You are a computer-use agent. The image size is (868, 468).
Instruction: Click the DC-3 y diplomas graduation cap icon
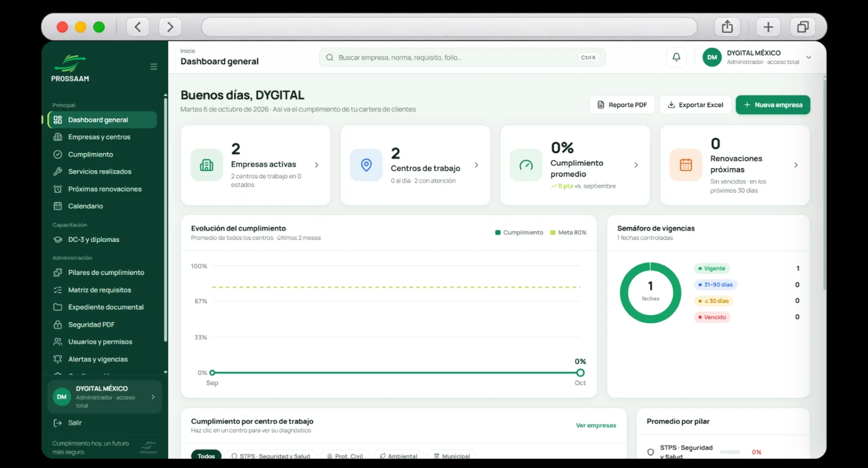click(58, 240)
